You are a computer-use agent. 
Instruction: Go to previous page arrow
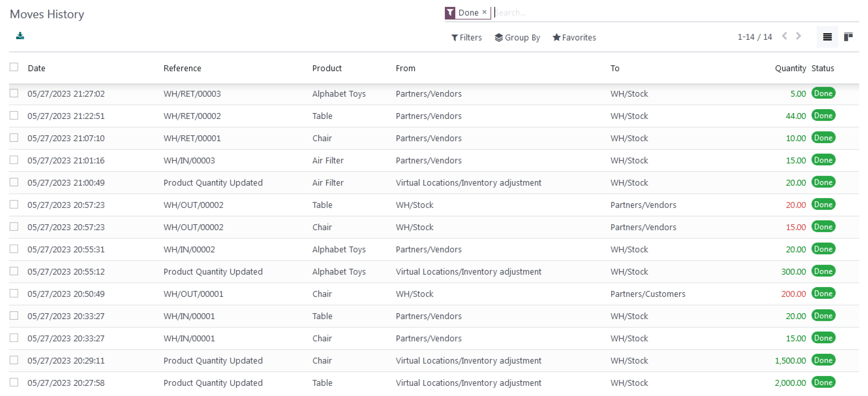(784, 36)
